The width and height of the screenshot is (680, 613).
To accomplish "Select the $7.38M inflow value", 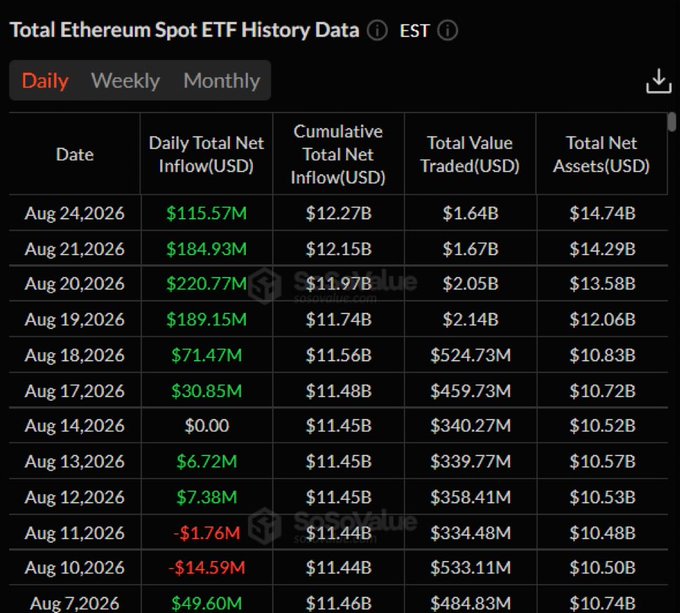I will [x=206, y=497].
